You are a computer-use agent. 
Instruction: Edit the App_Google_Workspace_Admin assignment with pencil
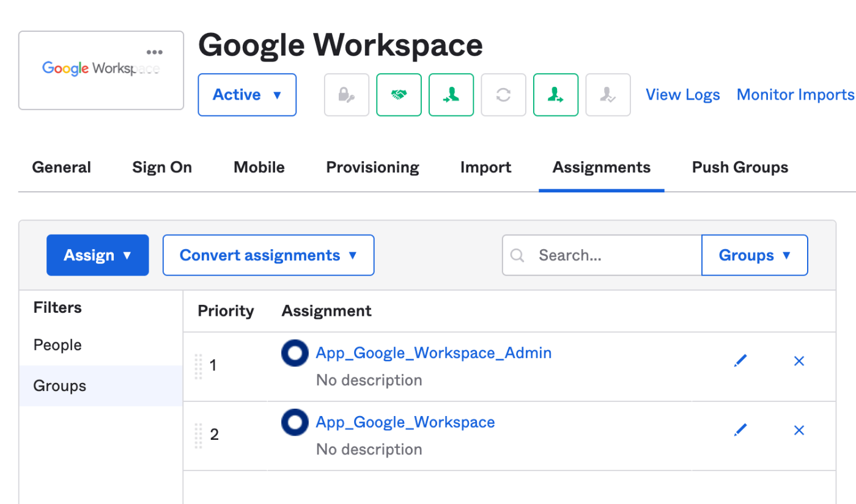740,361
